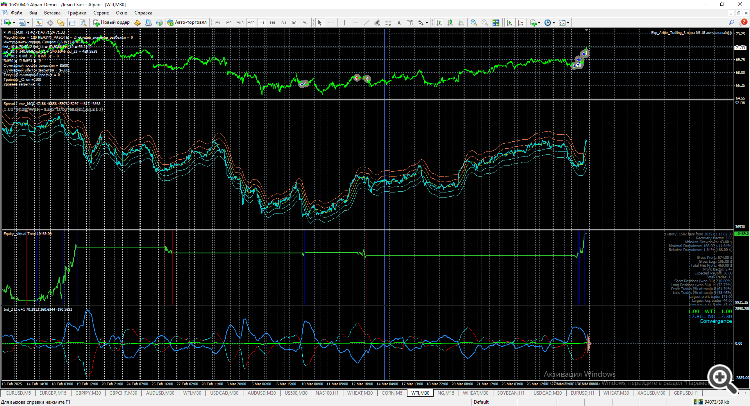Open the Окно menu
Image resolution: width=750 pixels, height=406 pixels.
(x=121, y=13)
